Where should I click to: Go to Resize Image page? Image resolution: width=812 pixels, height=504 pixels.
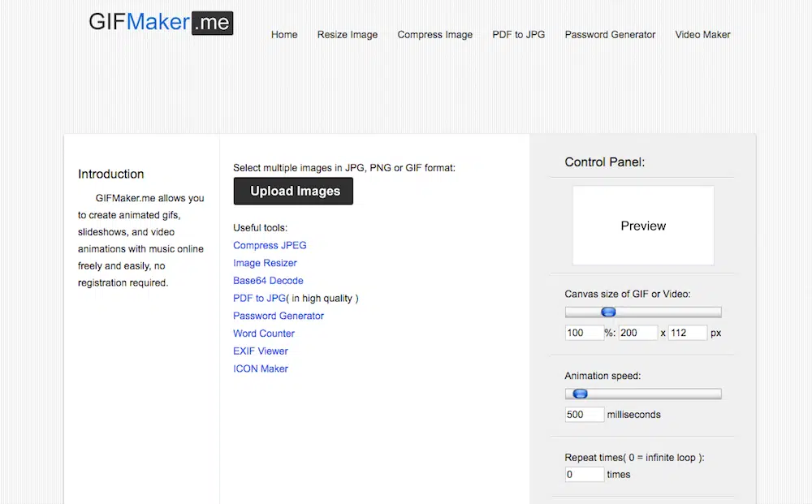[348, 35]
